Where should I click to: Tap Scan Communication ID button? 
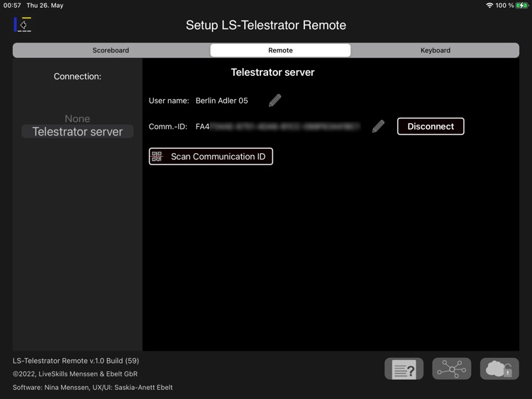click(211, 157)
